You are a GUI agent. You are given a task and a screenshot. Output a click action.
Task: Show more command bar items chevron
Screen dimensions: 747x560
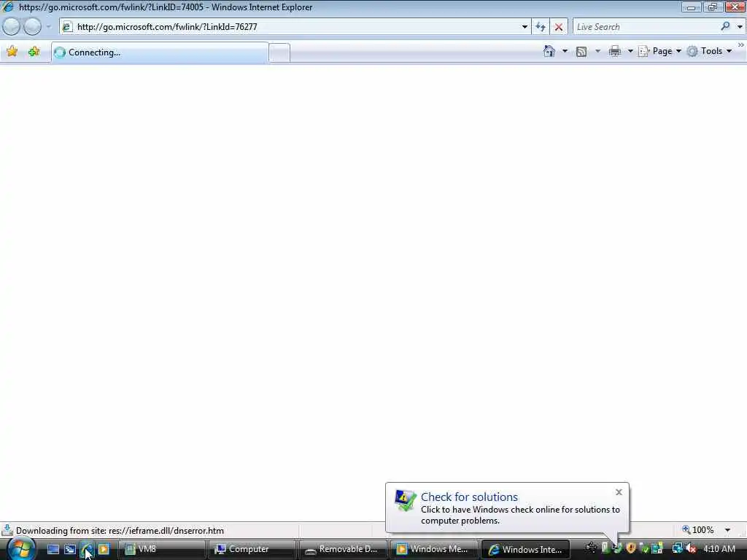[x=741, y=44]
